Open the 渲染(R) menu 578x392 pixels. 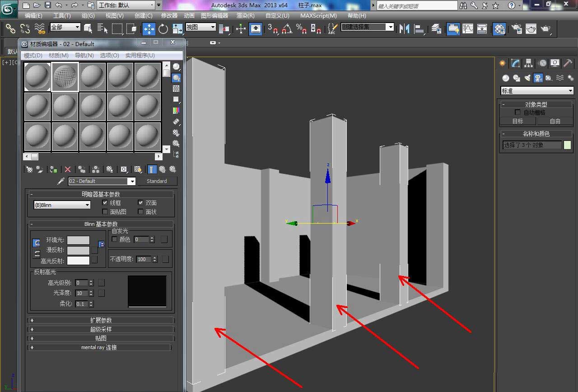pos(245,15)
